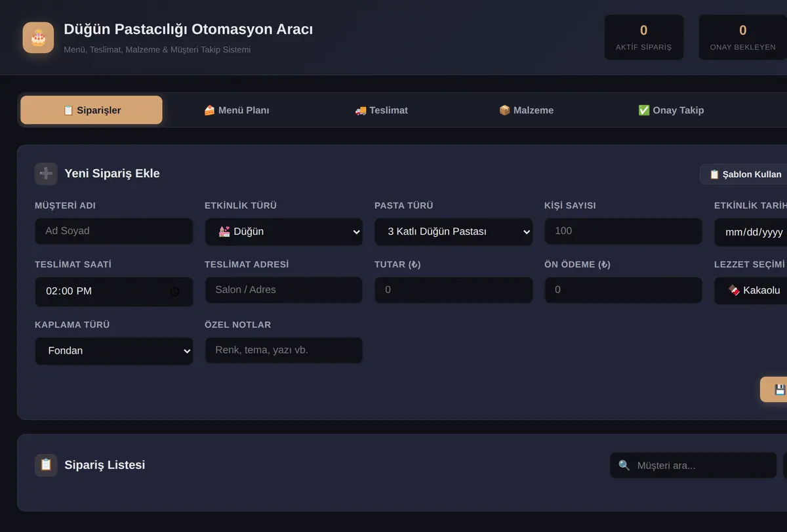Open the Lezzet Seçimi dropdown showing Kakaolu

(751, 291)
